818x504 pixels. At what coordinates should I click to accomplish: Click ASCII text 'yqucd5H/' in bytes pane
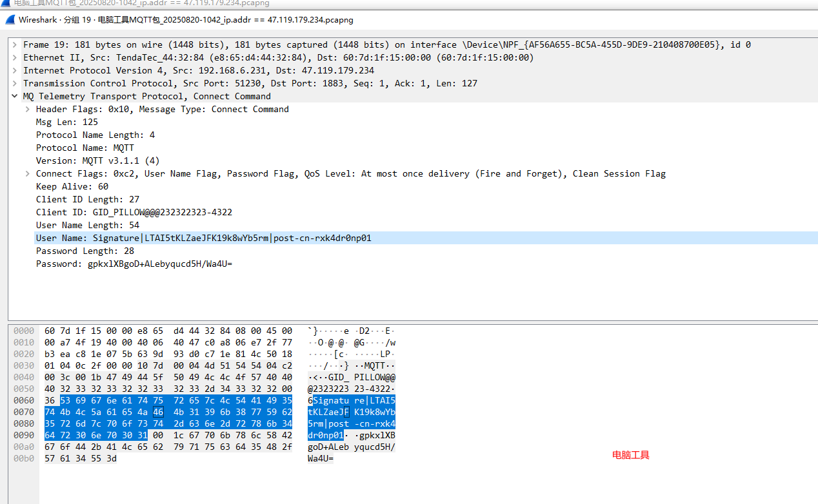point(375,447)
